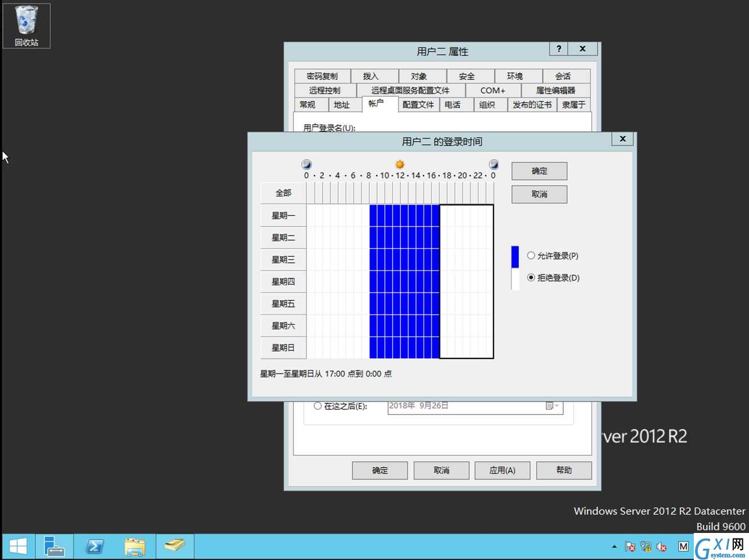Switch to the COM+ tab
Screen dimensions: 749x560
(x=493, y=90)
